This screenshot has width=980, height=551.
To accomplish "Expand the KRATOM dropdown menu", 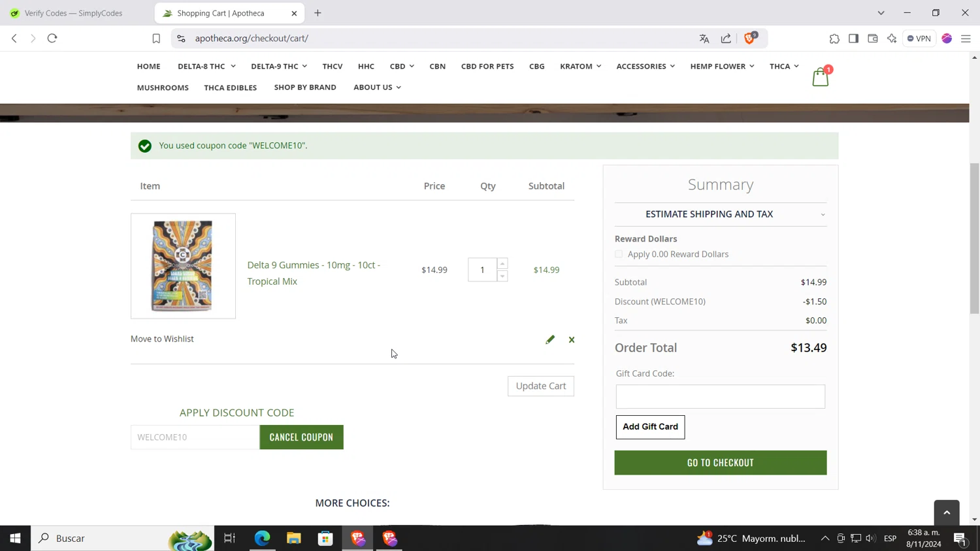I will [x=580, y=66].
